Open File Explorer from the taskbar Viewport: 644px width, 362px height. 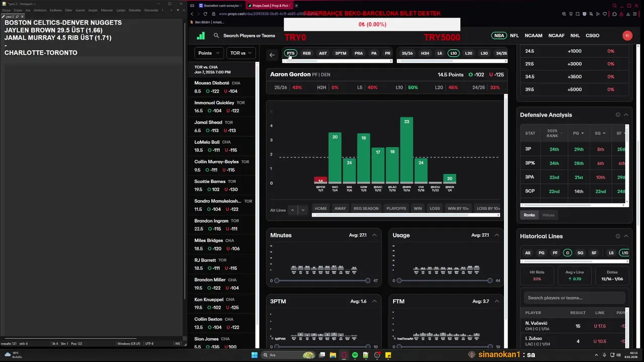tap(333, 355)
